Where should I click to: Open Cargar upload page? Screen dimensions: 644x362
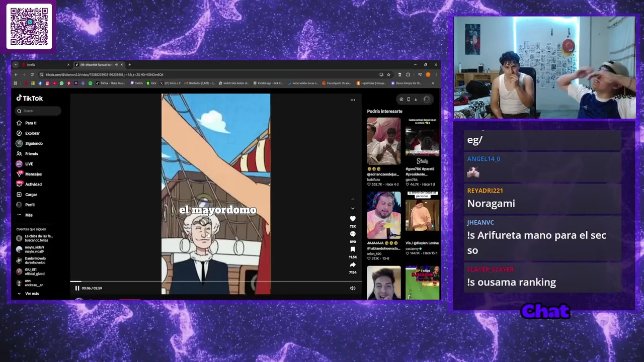pos(27,195)
